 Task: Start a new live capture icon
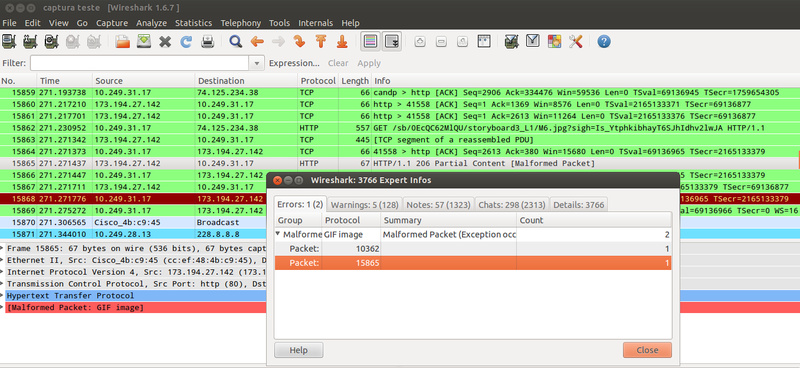(52, 41)
